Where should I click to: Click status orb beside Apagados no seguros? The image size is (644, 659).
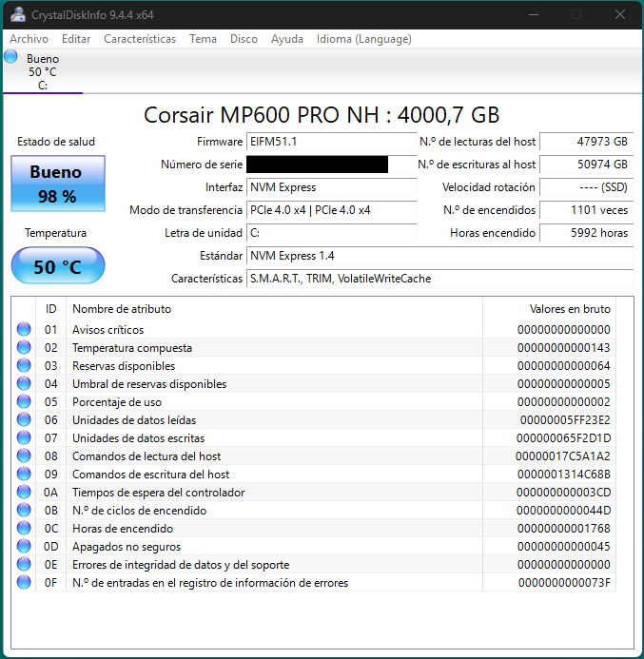24,546
